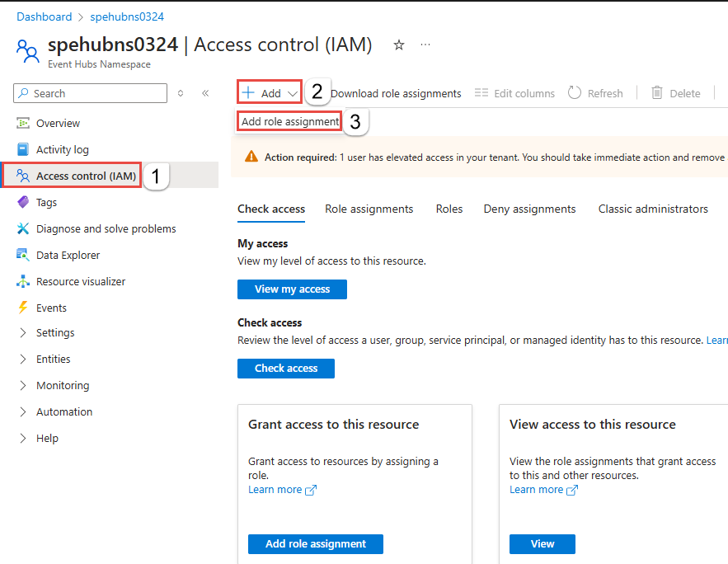The height and width of the screenshot is (564, 728).
Task: Click the Event Hubs Namespace header icon
Action: pyautogui.click(x=27, y=51)
